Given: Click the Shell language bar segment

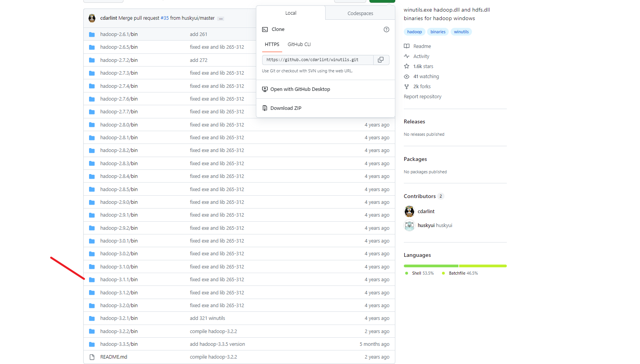Looking at the screenshot, I should click(x=431, y=266).
